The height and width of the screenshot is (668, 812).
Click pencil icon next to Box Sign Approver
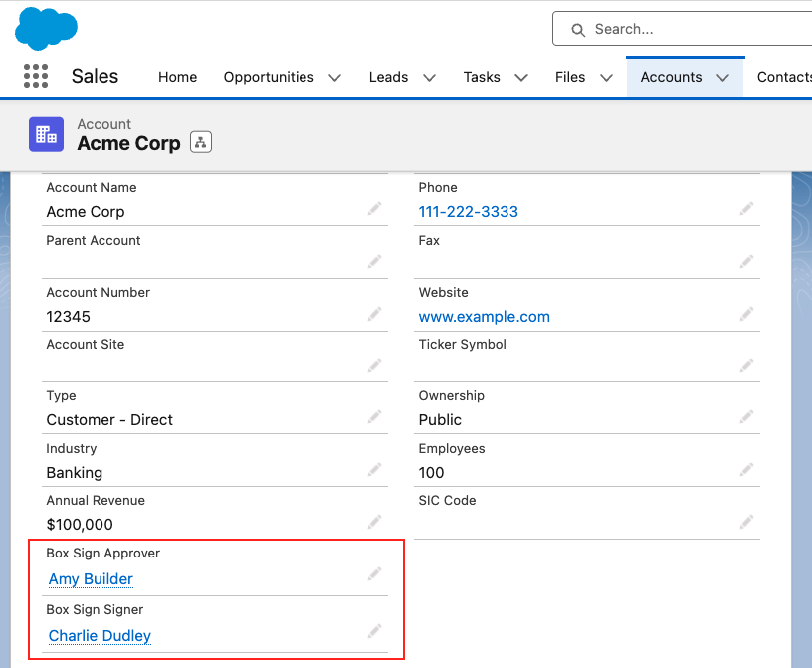click(x=374, y=574)
